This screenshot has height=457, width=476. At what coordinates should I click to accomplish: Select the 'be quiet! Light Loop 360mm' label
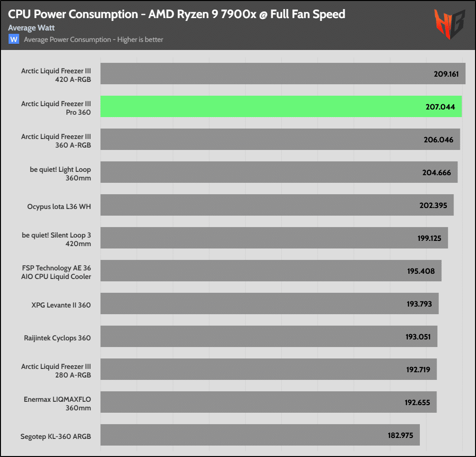(x=60, y=174)
